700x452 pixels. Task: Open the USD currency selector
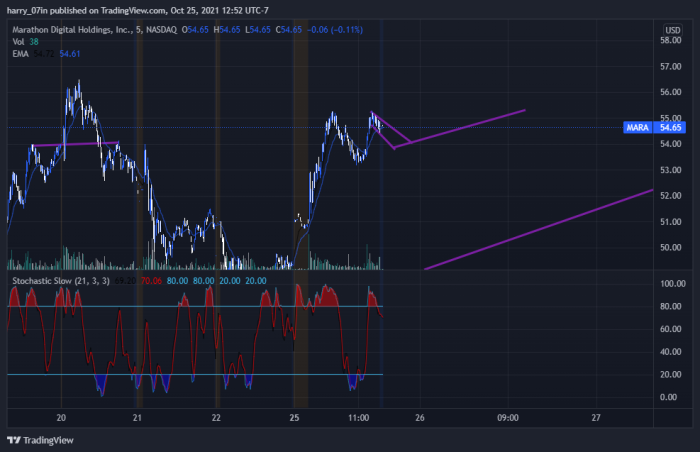(x=673, y=30)
